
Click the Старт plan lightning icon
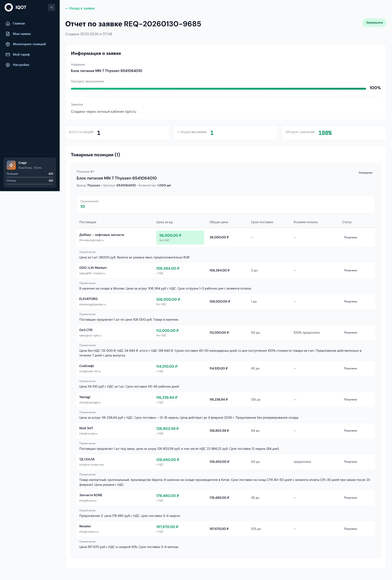click(11, 165)
